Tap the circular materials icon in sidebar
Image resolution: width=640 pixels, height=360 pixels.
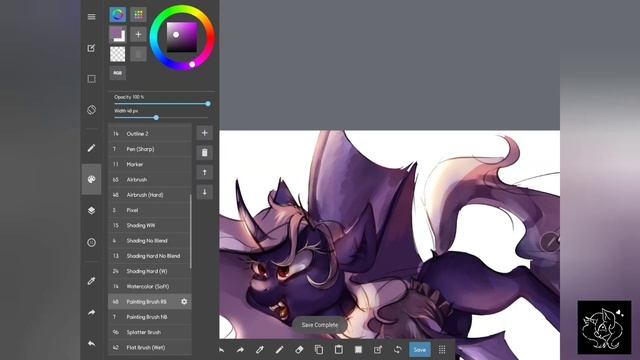coord(91,242)
